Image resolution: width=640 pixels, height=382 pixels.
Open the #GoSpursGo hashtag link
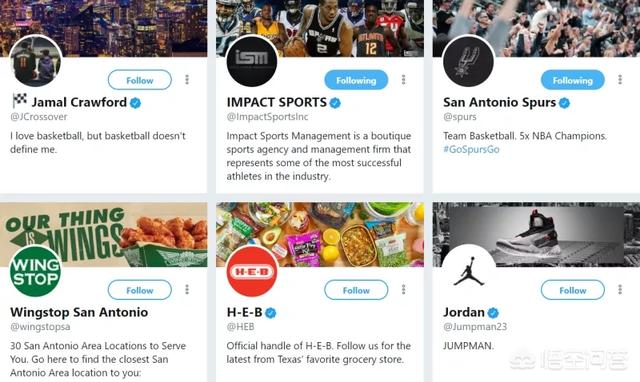[x=471, y=149]
